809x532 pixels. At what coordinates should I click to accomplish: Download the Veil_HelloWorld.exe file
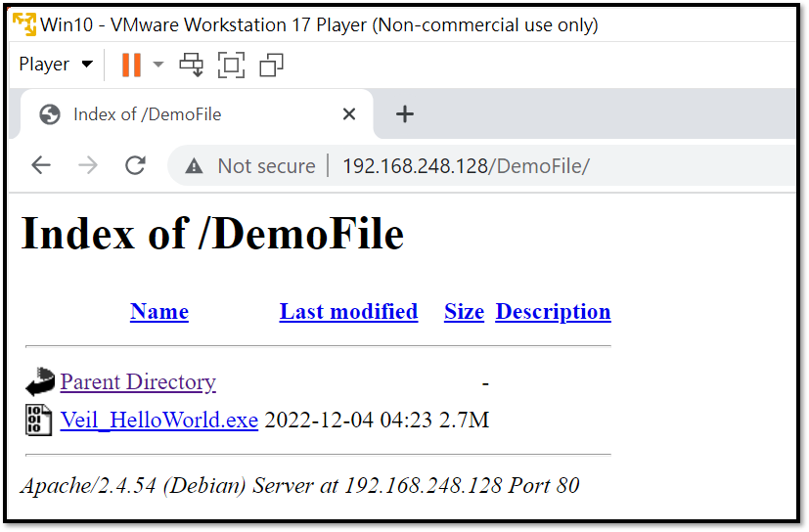[158, 421]
